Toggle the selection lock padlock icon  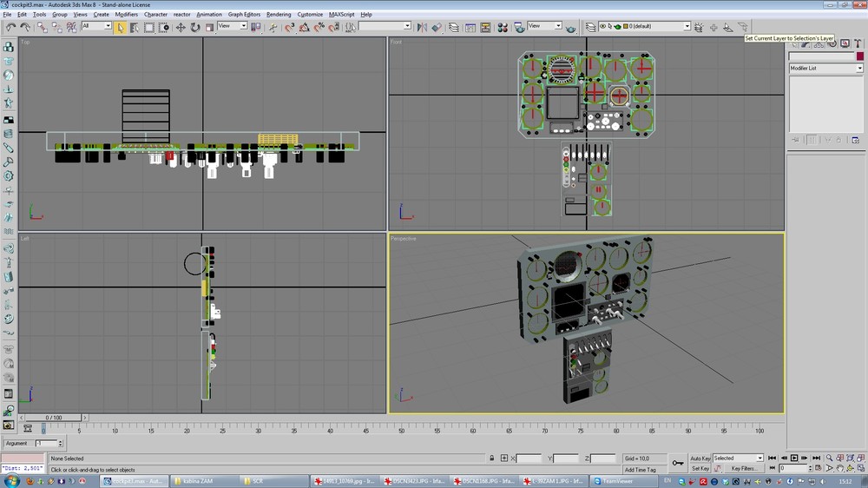[492, 458]
